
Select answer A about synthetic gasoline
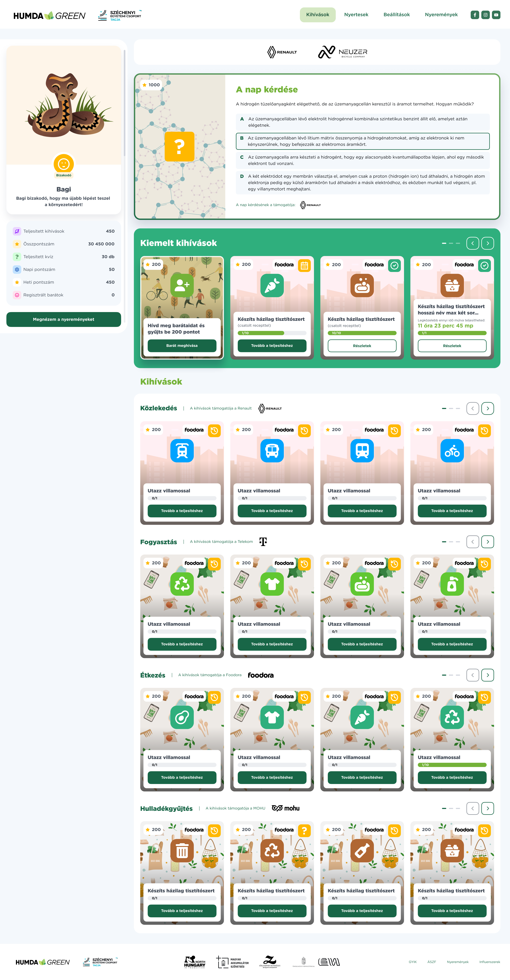point(363,122)
